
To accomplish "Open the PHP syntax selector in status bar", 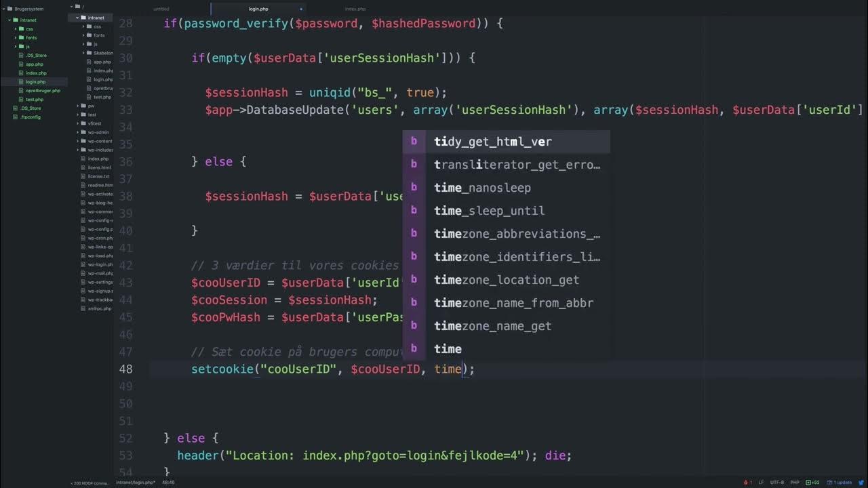I will (795, 483).
